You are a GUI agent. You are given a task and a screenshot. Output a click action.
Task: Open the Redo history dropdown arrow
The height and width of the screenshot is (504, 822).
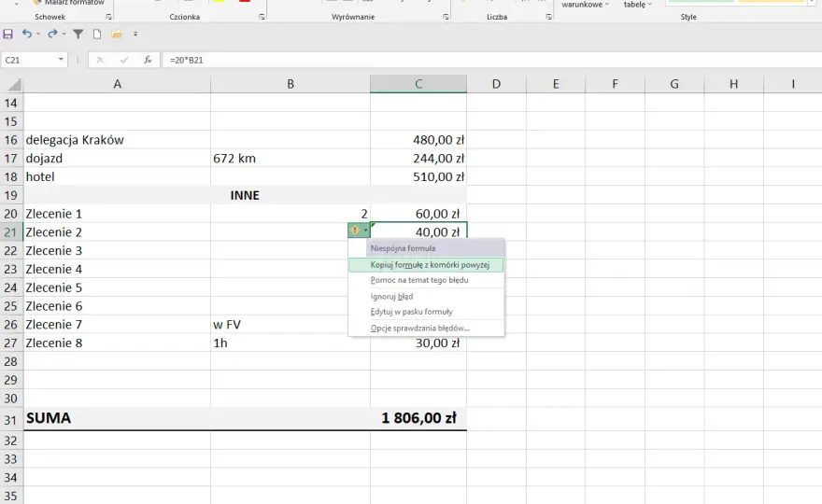pyautogui.click(x=64, y=34)
